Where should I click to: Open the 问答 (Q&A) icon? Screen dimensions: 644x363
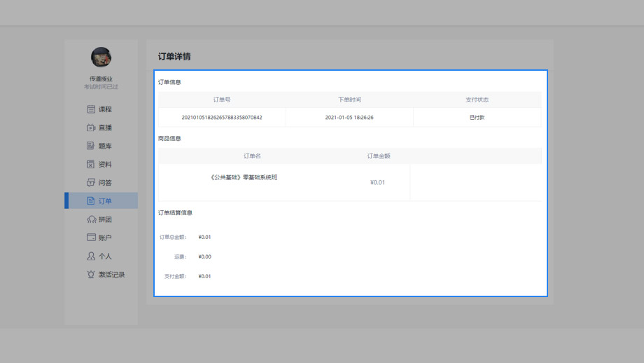91,182
